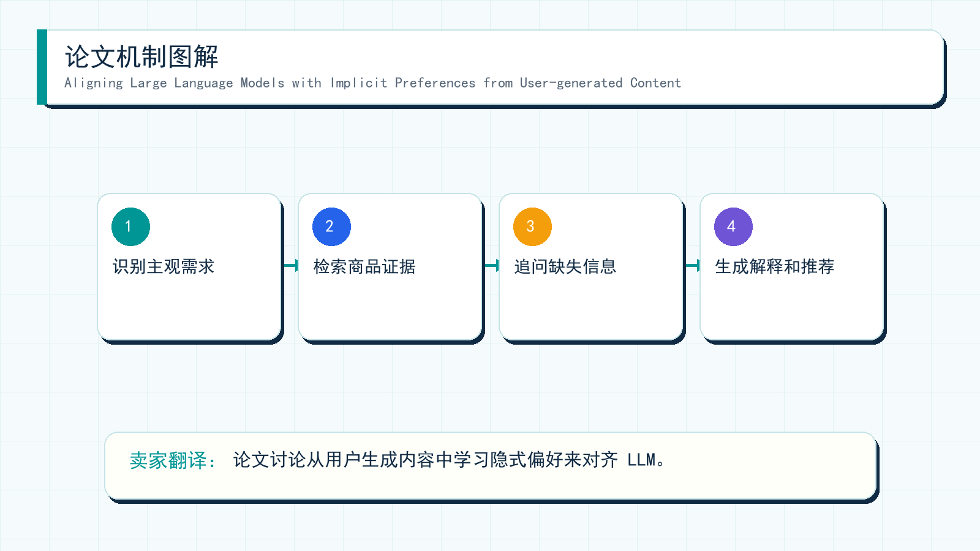Click the orange circle numbered 3

click(532, 227)
